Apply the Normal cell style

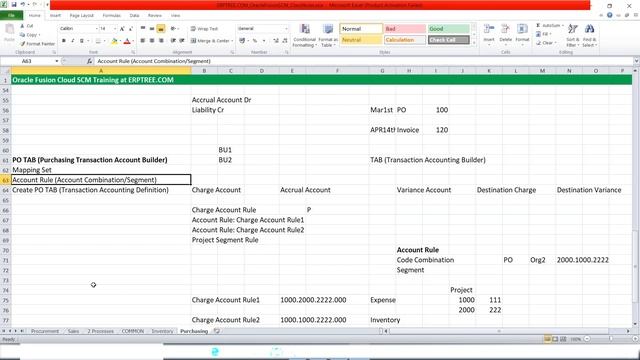point(361,29)
